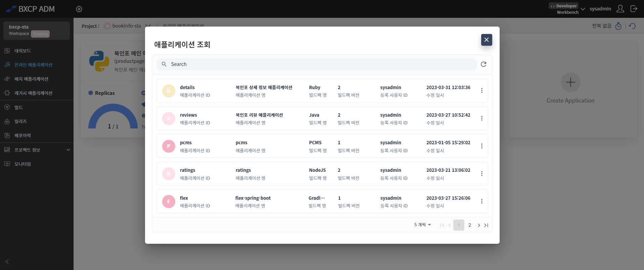This screenshot has width=644, height=270.
Task: Go to the previous page
Action: [450, 225]
